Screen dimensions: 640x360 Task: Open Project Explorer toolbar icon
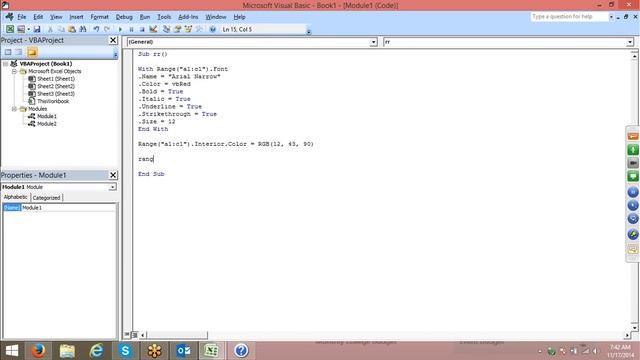point(167,29)
